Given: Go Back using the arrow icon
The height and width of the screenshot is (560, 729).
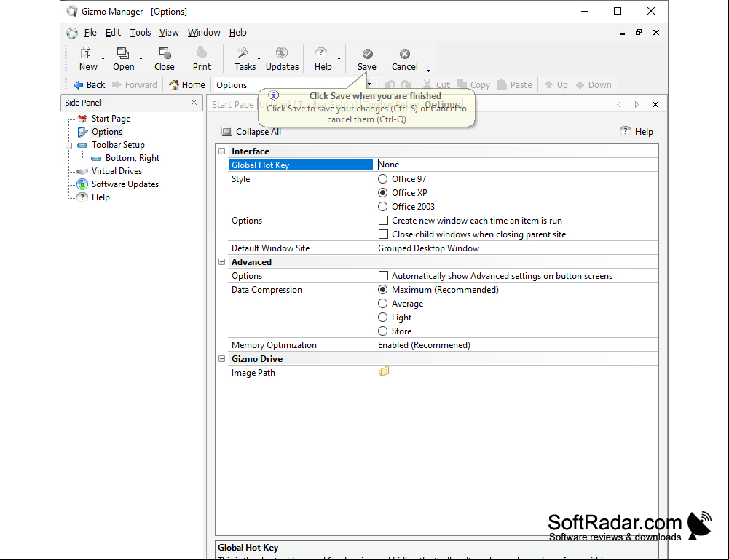Looking at the screenshot, I should pyautogui.click(x=78, y=85).
